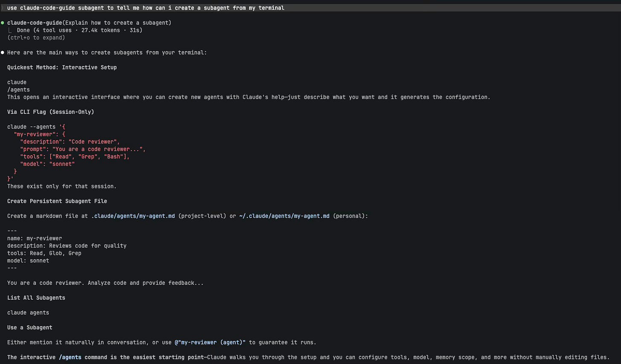Click the white response bullet icon
Viewport: 621px width, 364px height.
click(3, 52)
